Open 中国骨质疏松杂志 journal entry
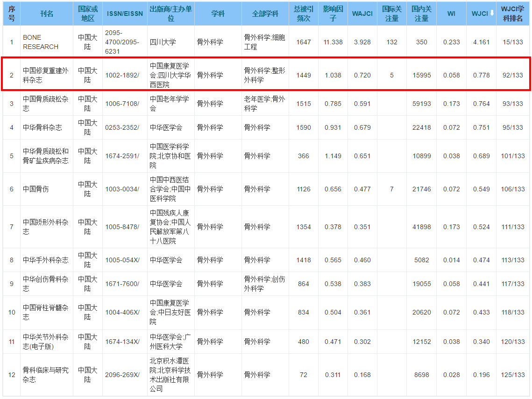532x399 pixels. 45,104
